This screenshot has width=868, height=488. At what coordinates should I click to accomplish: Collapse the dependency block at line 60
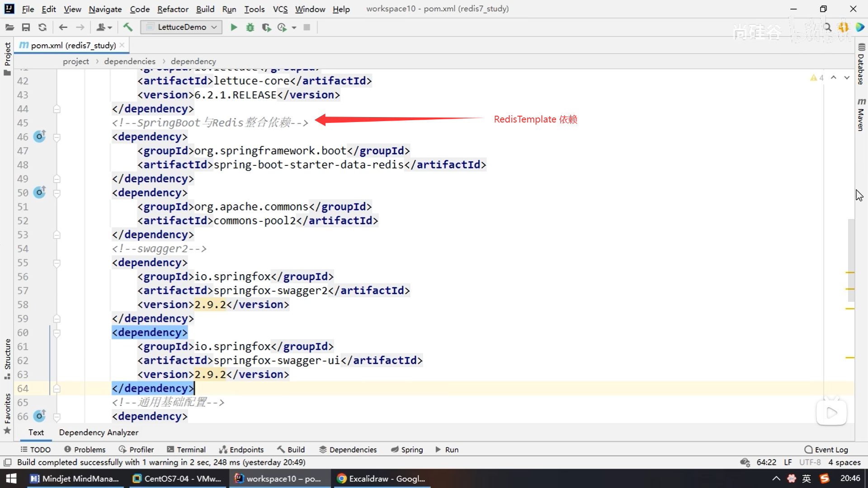[57, 333]
